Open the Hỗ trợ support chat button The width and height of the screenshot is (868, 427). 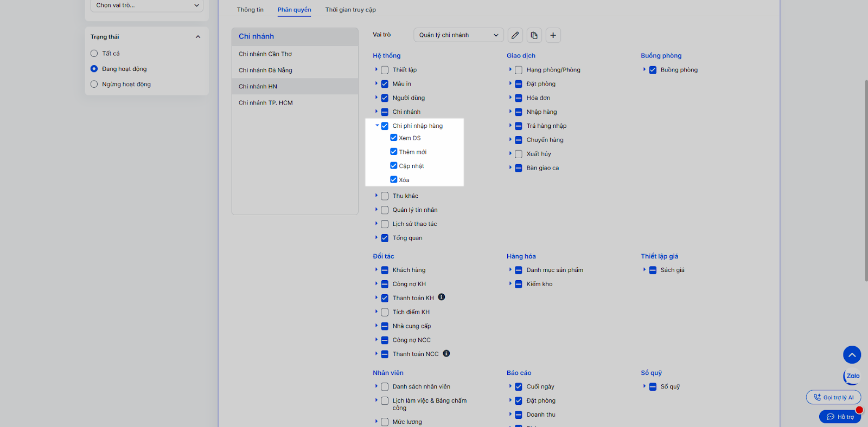tap(840, 417)
